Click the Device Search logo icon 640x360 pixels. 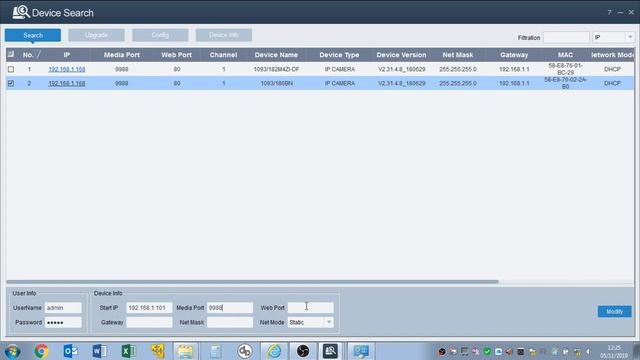21,12
